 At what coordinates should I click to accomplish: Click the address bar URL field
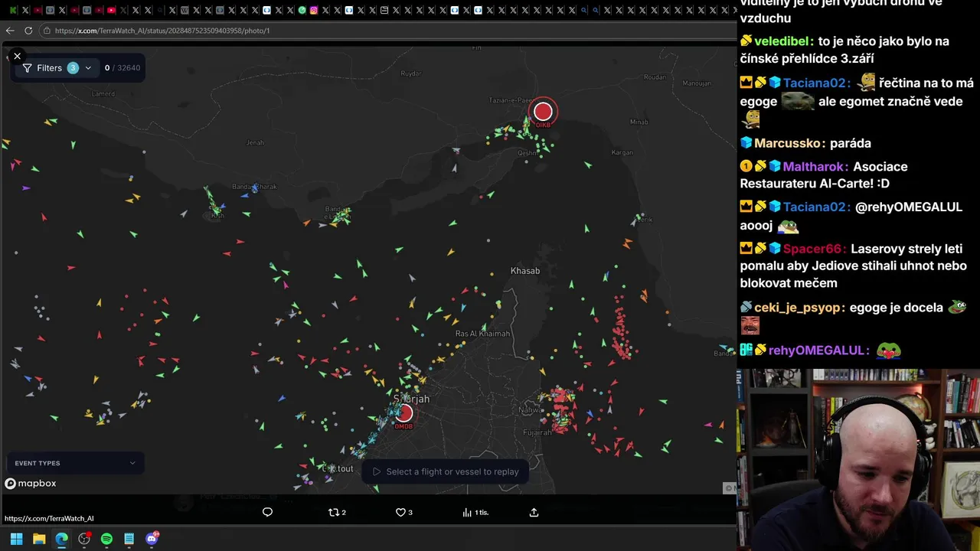(387, 31)
